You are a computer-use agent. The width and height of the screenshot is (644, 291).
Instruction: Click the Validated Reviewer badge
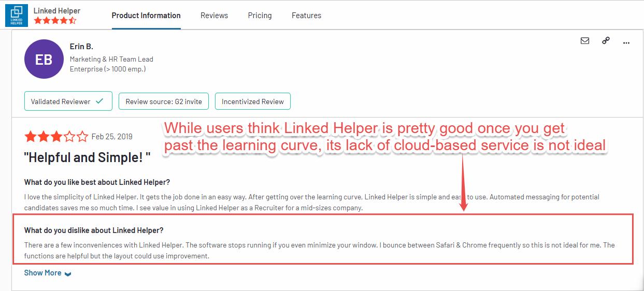[x=67, y=101]
